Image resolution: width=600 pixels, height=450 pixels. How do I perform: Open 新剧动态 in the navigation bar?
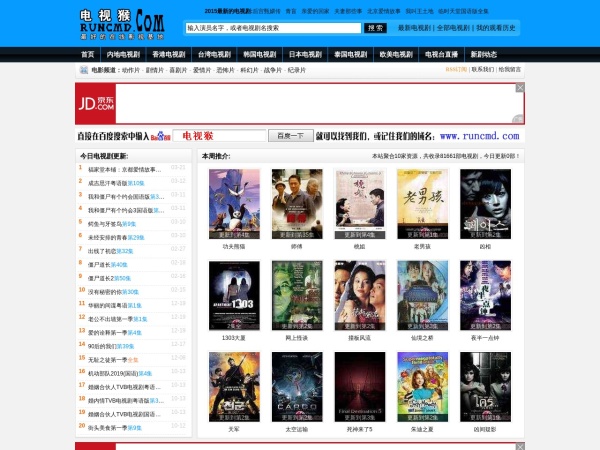tap(484, 54)
